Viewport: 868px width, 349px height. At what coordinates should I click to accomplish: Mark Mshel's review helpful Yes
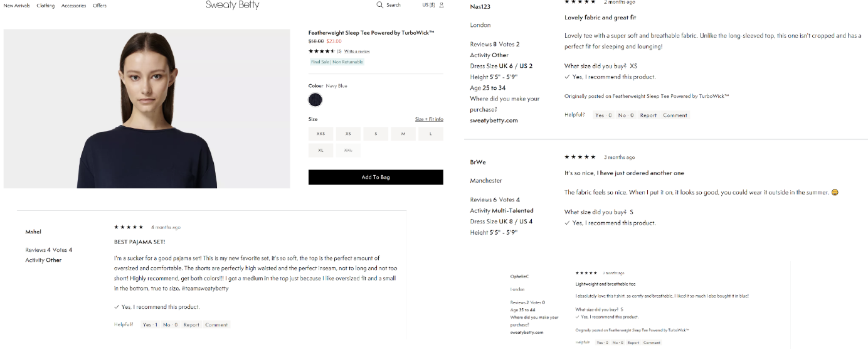(150, 325)
